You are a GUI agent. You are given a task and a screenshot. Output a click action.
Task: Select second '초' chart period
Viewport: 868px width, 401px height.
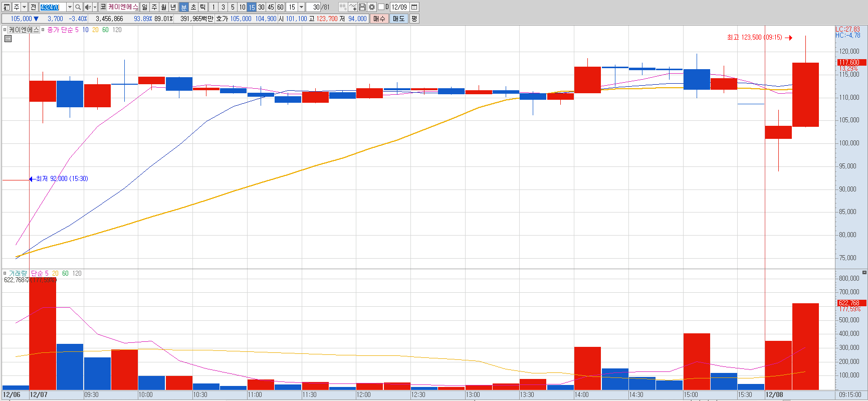(193, 7)
